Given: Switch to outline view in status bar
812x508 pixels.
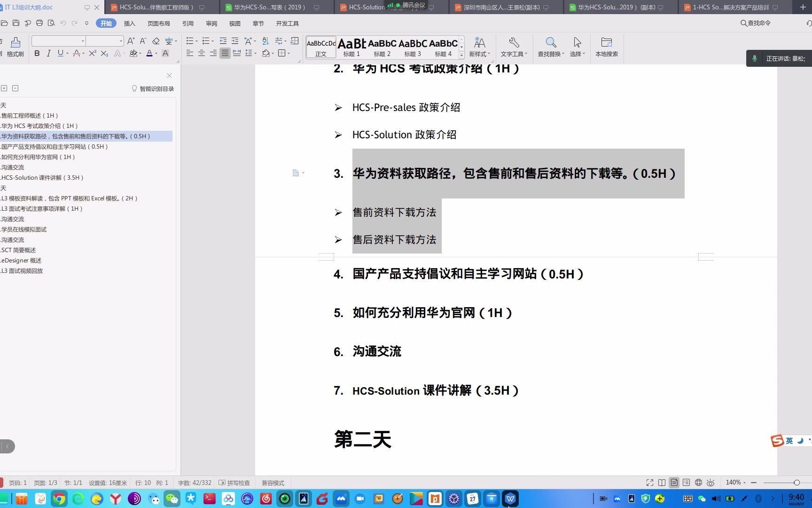Looking at the screenshot, I should [686, 483].
